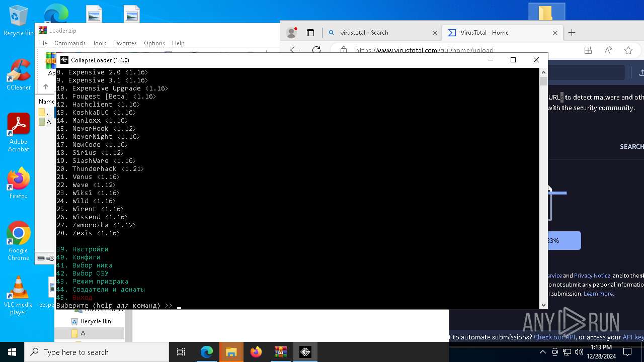Select SEARCH tab on VirusTotal page
This screenshot has height=362, width=644.
point(631,147)
